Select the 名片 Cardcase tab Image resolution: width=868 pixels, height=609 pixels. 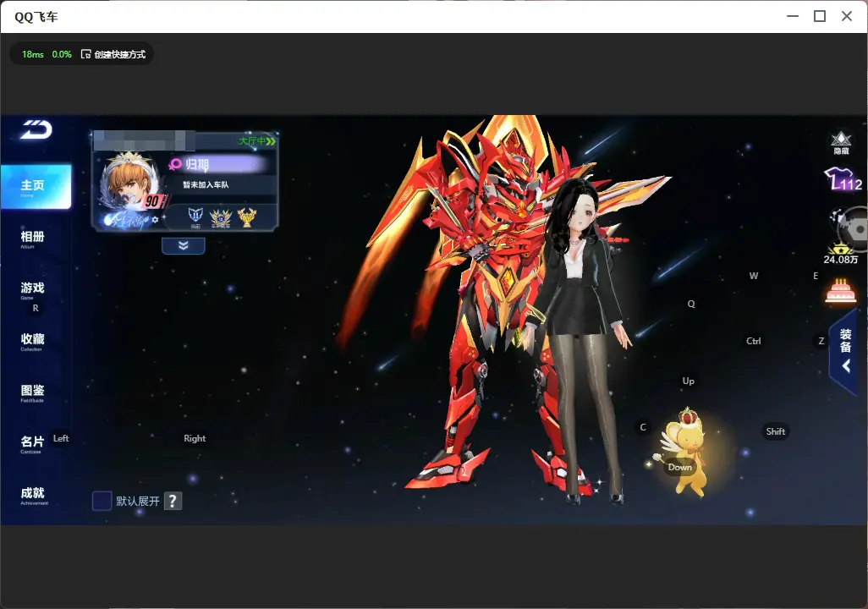[x=32, y=443]
